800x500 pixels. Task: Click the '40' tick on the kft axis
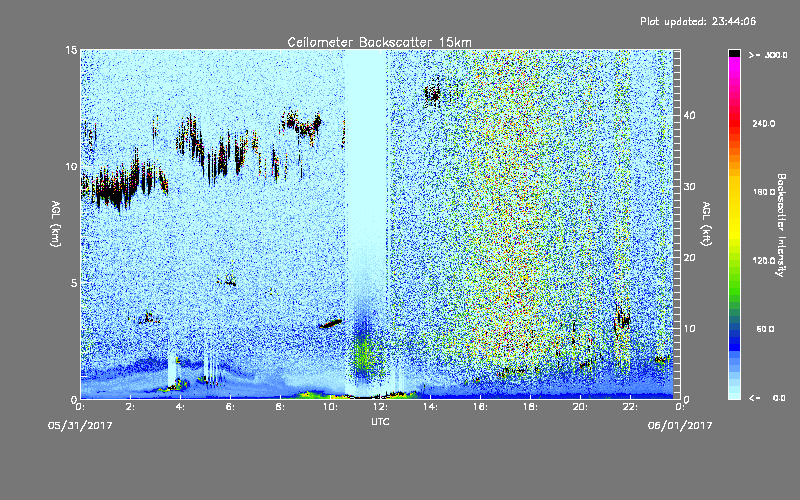point(689,115)
